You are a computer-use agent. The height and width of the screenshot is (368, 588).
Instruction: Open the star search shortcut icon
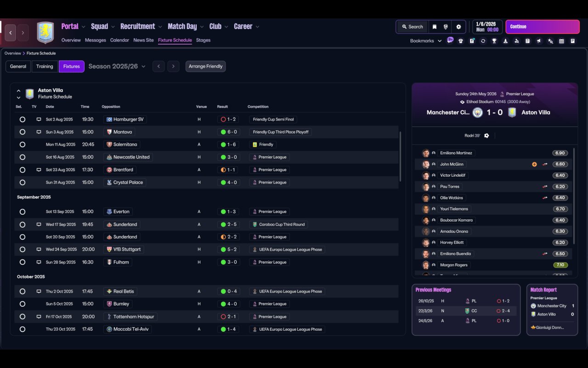click(x=550, y=41)
